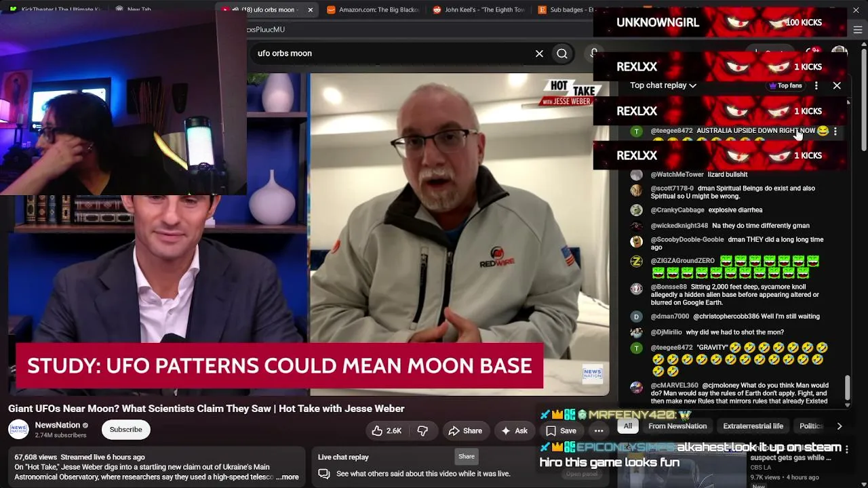Expand video description with '...more'
Screen dimensions: 868x488
pos(288,477)
